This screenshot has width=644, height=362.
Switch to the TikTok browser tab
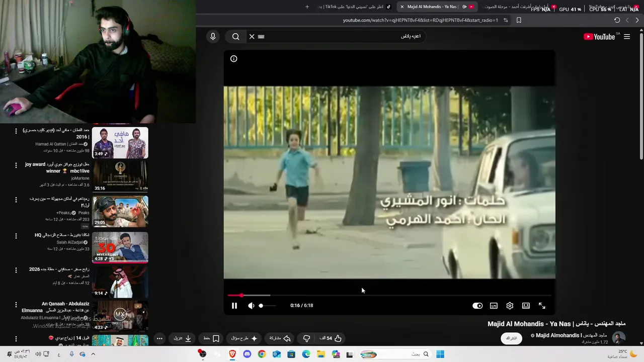(x=355, y=7)
